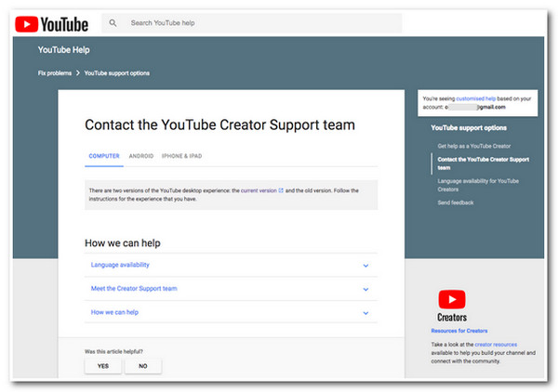The height and width of the screenshot is (392, 558).
Task: Select the Computer tab
Action: 104,156
